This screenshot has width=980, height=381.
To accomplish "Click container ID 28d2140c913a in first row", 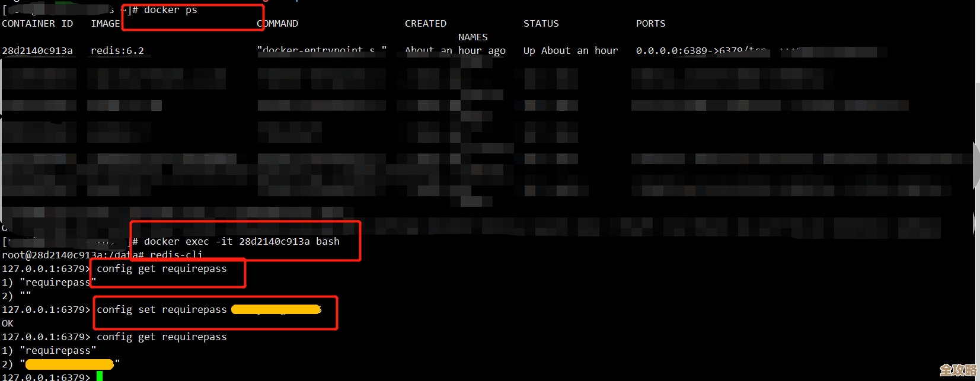I will [x=37, y=51].
